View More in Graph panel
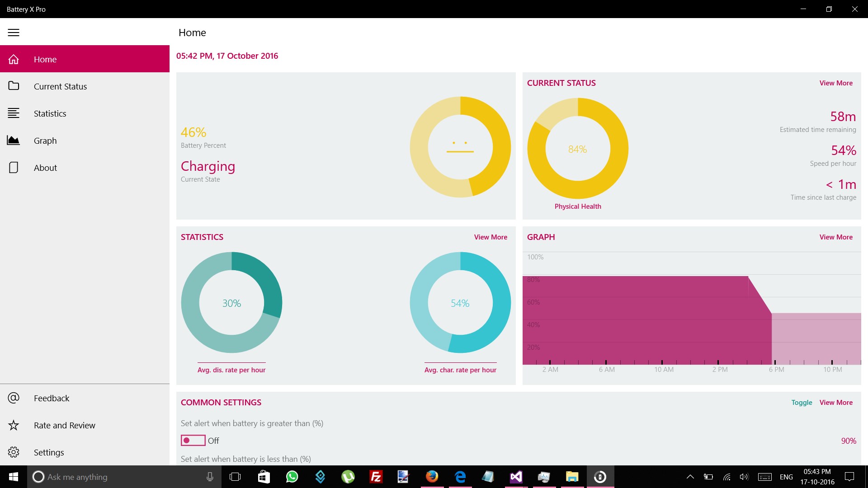The image size is (868, 488). click(836, 237)
